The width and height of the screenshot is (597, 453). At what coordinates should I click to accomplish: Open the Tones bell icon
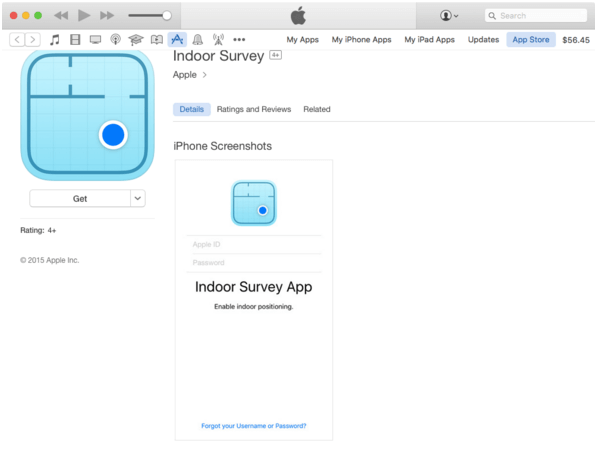pyautogui.click(x=198, y=40)
